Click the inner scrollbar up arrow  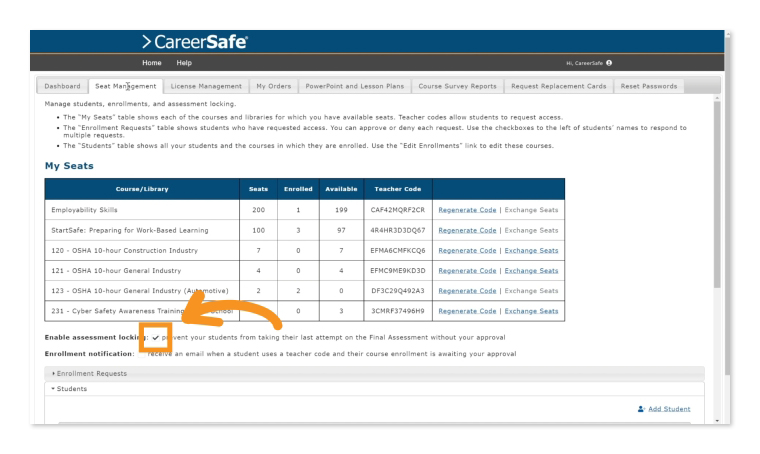coord(717,98)
